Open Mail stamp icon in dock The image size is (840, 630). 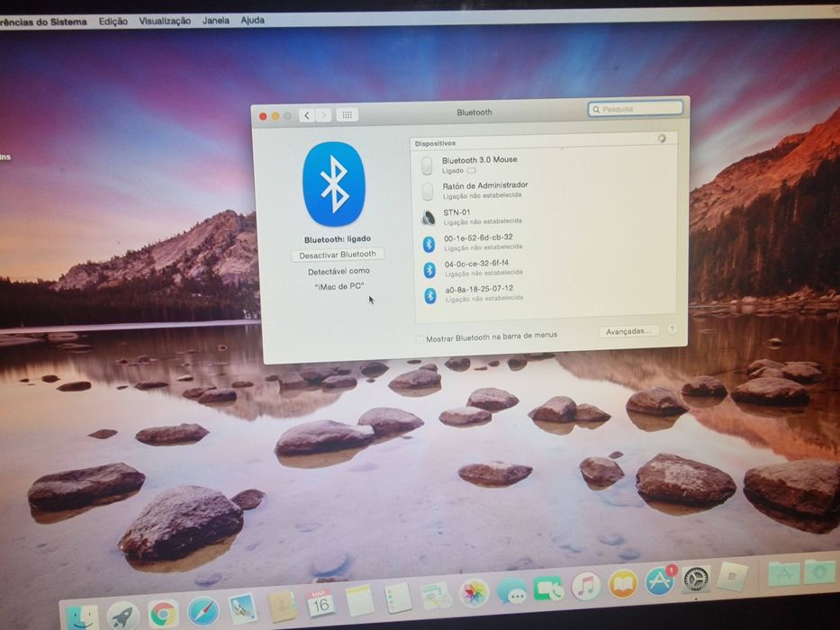[242, 608]
